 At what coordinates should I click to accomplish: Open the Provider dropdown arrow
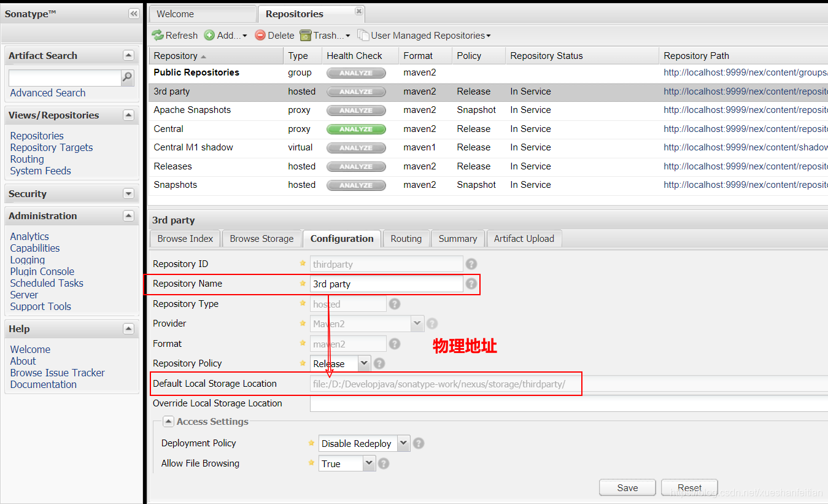point(417,324)
